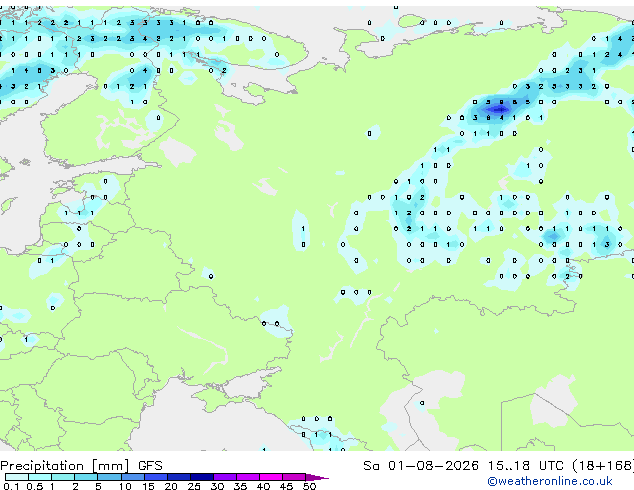Click the legend label '15'
Viewport: 634px width, 490px height.
pos(148,486)
